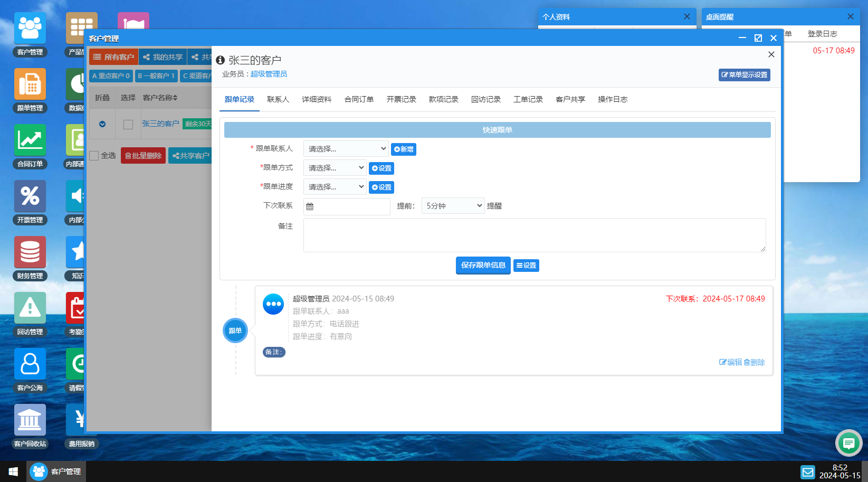Expand the 跟单联系人 dropdown
The image size is (868, 482).
coord(346,149)
